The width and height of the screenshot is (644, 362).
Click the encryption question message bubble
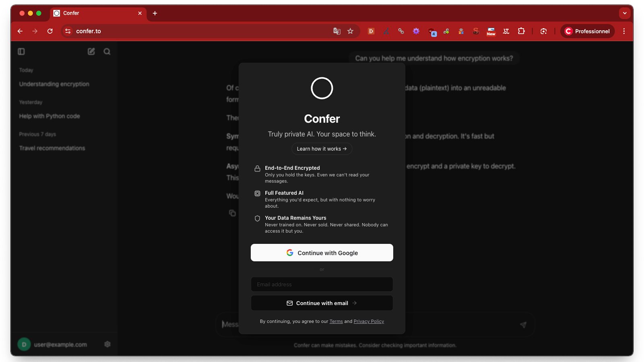point(434,58)
